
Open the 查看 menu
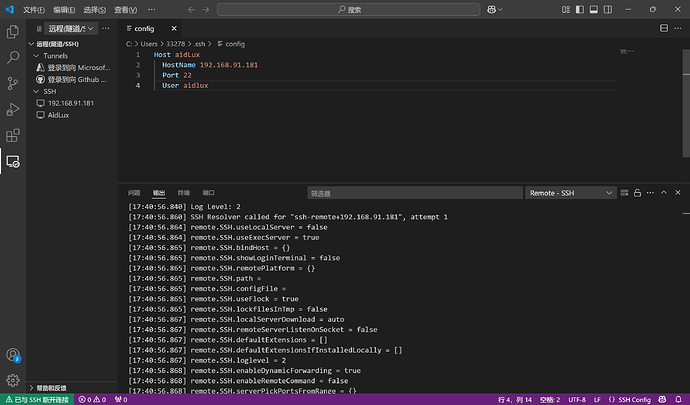(125, 10)
